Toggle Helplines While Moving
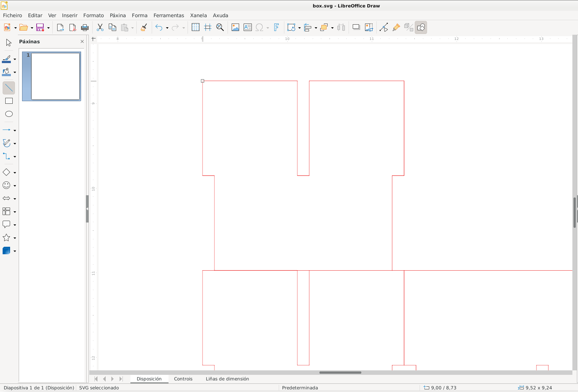 (x=208, y=27)
